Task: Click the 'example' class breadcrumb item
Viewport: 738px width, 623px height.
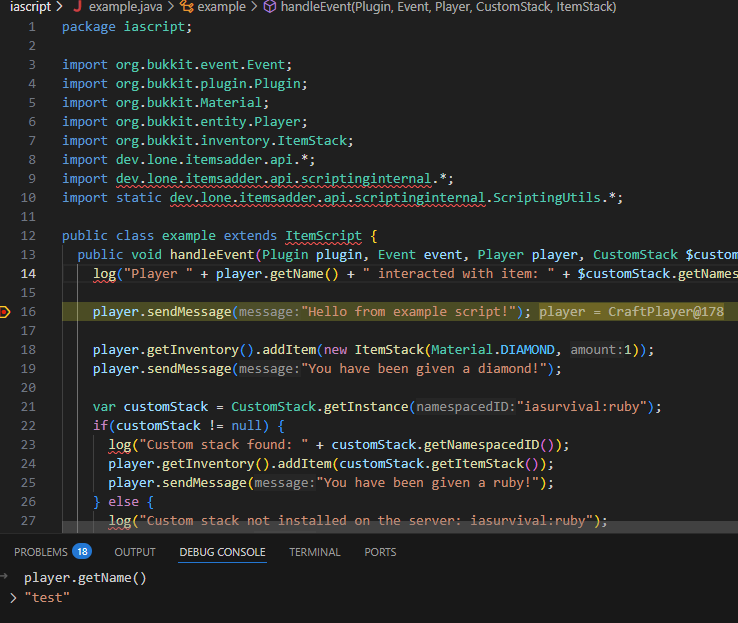Action: click(x=221, y=7)
